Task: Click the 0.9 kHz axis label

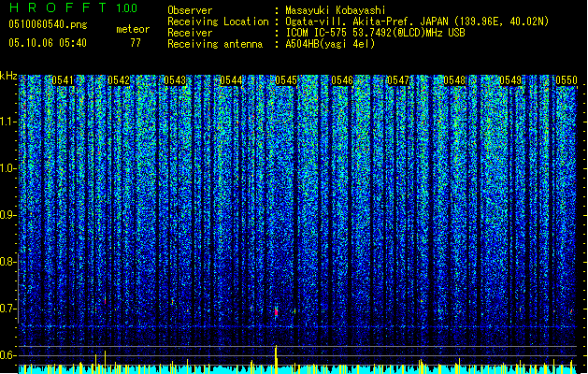Action: [x=8, y=215]
